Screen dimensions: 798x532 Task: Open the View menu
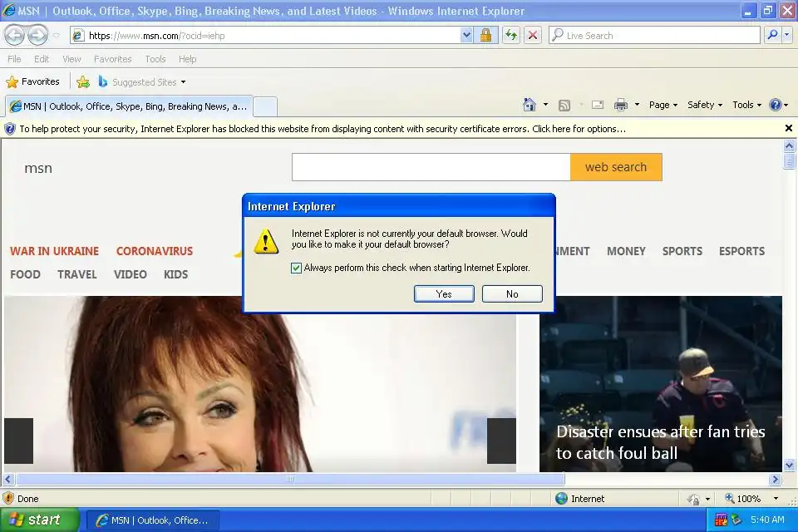click(x=71, y=59)
